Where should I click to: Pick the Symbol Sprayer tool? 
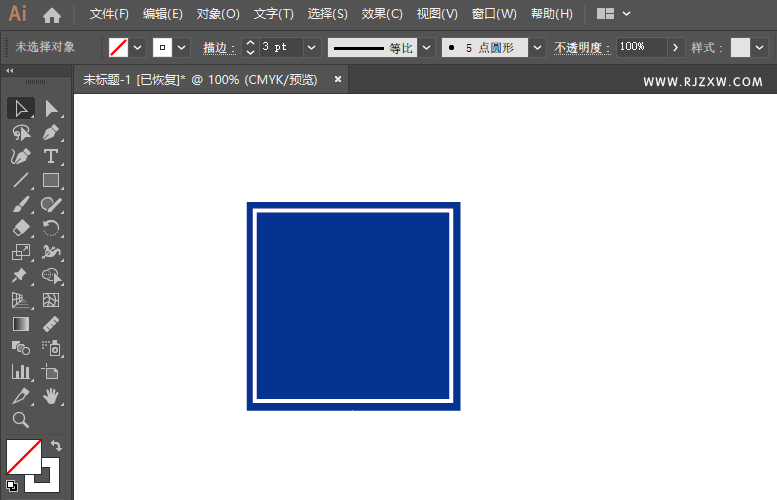point(51,348)
